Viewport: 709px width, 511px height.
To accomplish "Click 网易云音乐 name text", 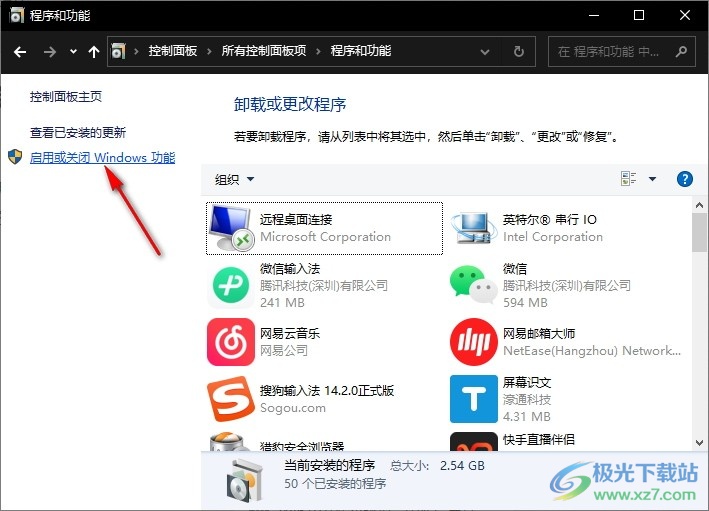I will point(290,334).
